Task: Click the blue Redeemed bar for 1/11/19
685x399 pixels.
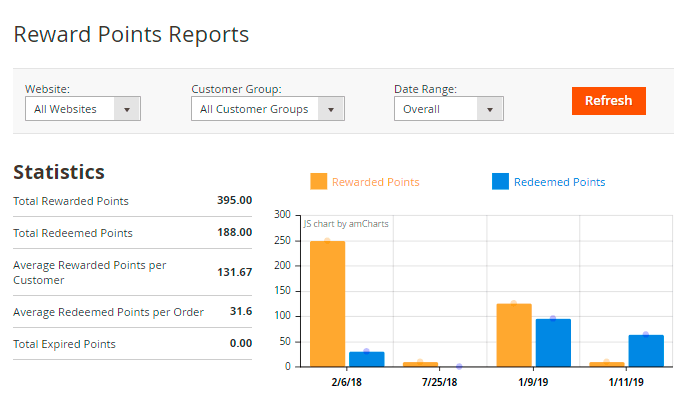Action: tap(646, 351)
